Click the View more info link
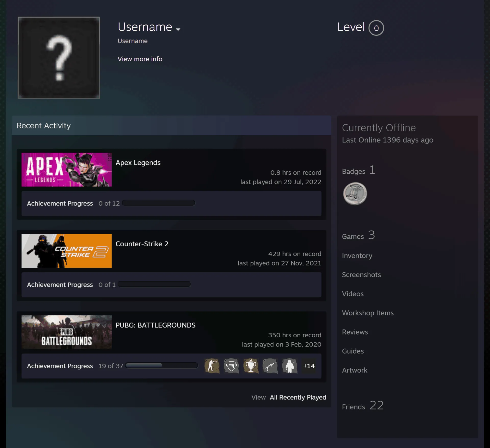The height and width of the screenshot is (448, 490). (140, 59)
